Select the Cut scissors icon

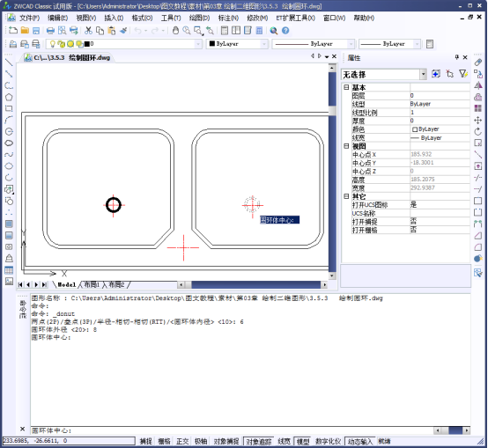point(88,31)
